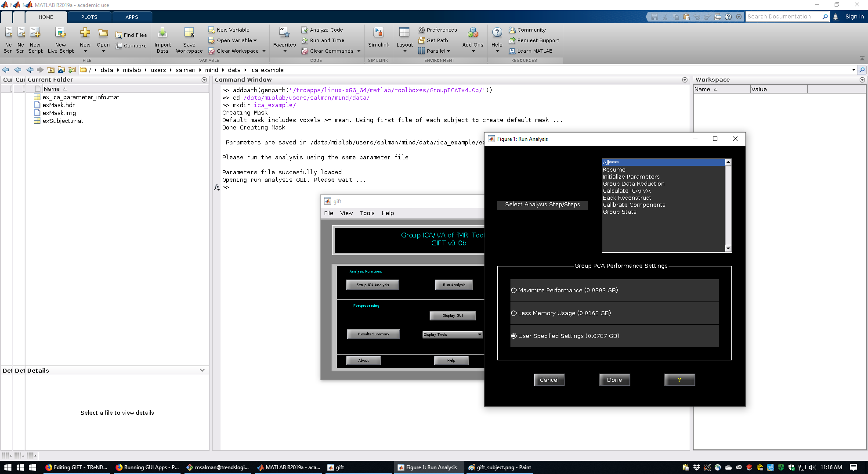Image resolution: width=868 pixels, height=474 pixels.
Task: Click in the Search Documentation field
Action: pyautogui.click(x=784, y=17)
